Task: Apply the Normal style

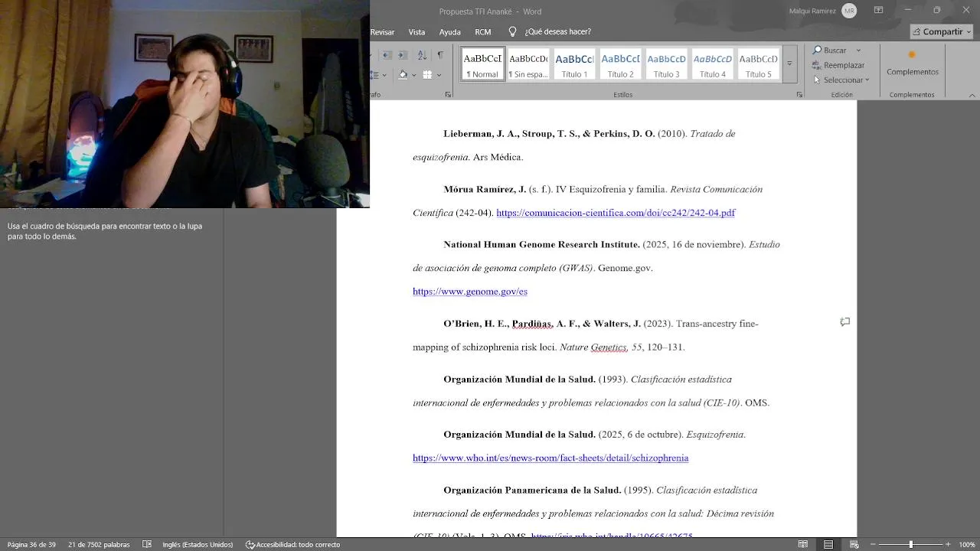Action: coord(482,64)
